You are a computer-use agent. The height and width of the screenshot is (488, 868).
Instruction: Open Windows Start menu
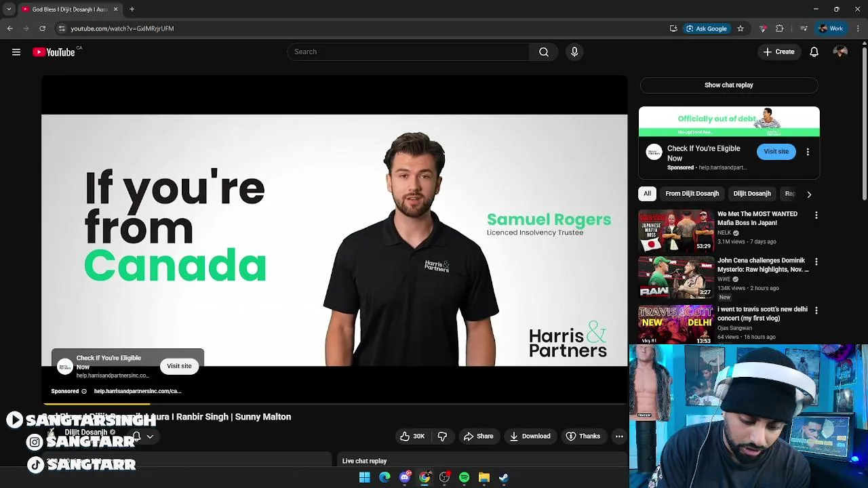point(364,477)
